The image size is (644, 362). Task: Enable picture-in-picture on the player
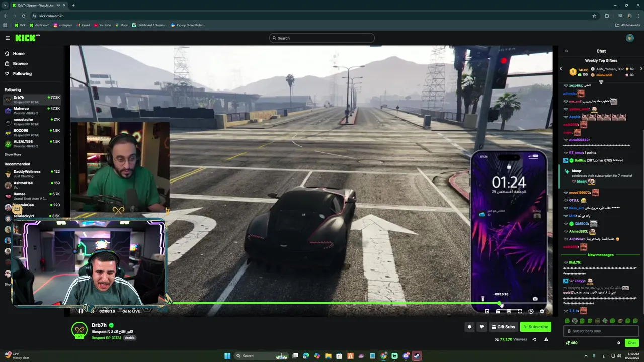pyautogui.click(x=487, y=311)
